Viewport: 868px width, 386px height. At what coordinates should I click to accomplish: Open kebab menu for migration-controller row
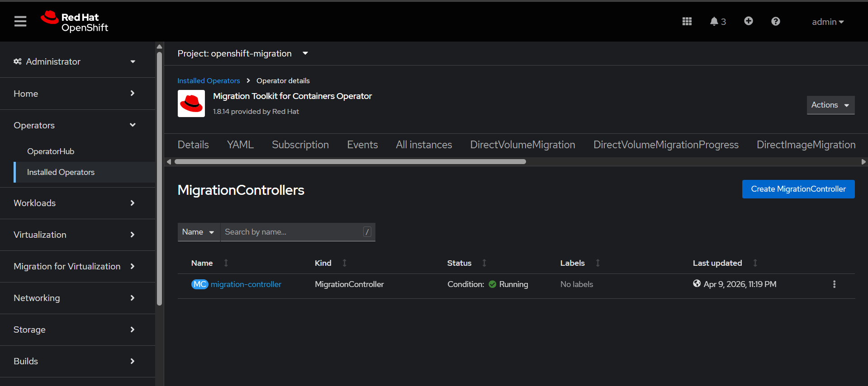834,284
